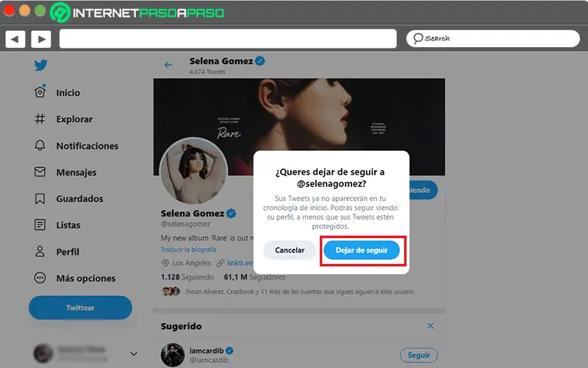
Task: Follow iamcardib with Seguir button
Action: coord(418,355)
